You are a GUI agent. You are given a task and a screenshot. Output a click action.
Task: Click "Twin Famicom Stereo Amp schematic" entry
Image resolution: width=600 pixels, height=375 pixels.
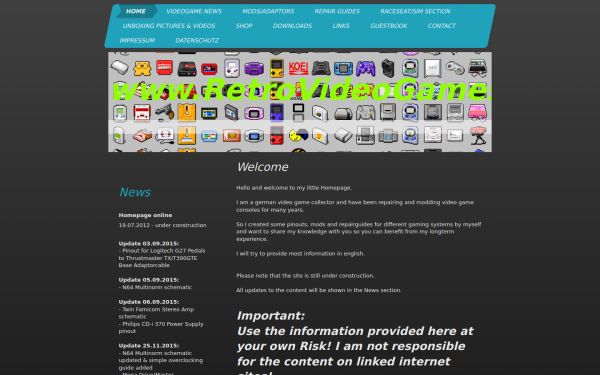coord(157,313)
